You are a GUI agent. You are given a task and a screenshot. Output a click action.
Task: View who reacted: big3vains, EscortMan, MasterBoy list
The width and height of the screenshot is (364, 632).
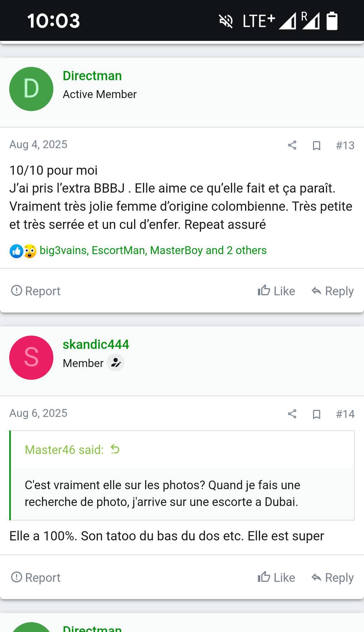153,250
